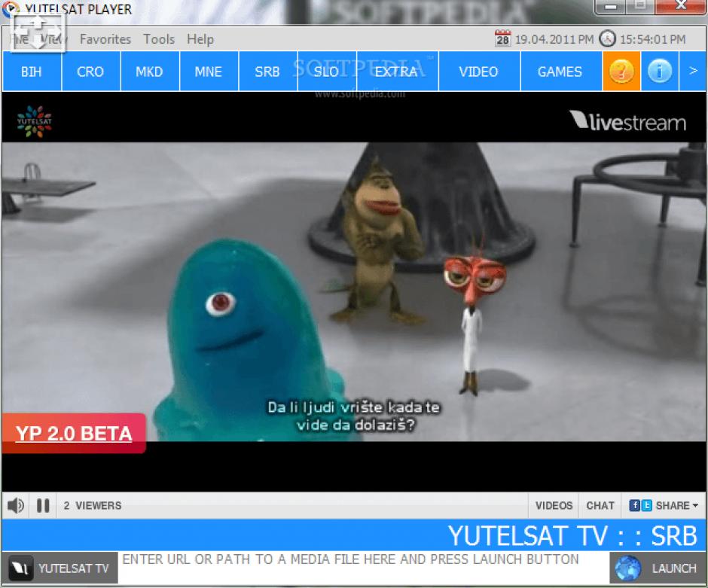This screenshot has height=588, width=708.
Task: Maximize the Yutelsat Player window
Action: (640, 6)
